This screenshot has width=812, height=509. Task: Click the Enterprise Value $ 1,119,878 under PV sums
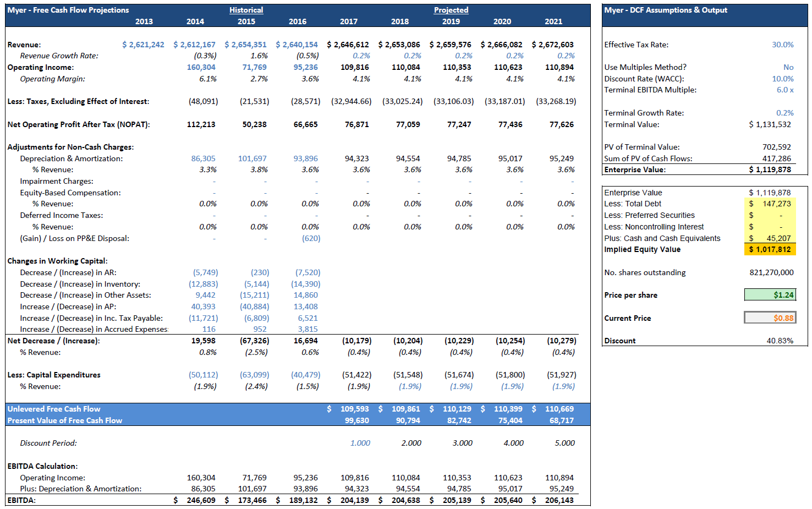(770, 169)
